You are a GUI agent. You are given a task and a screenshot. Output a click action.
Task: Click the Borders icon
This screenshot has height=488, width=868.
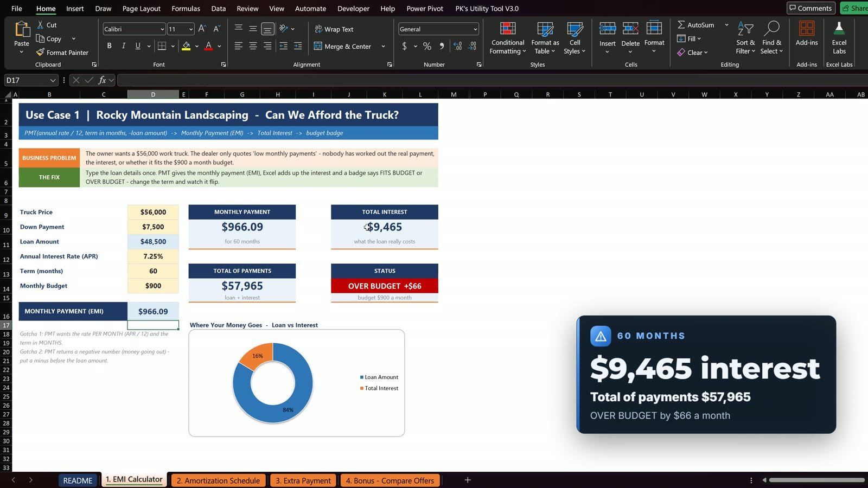pyautogui.click(x=162, y=46)
